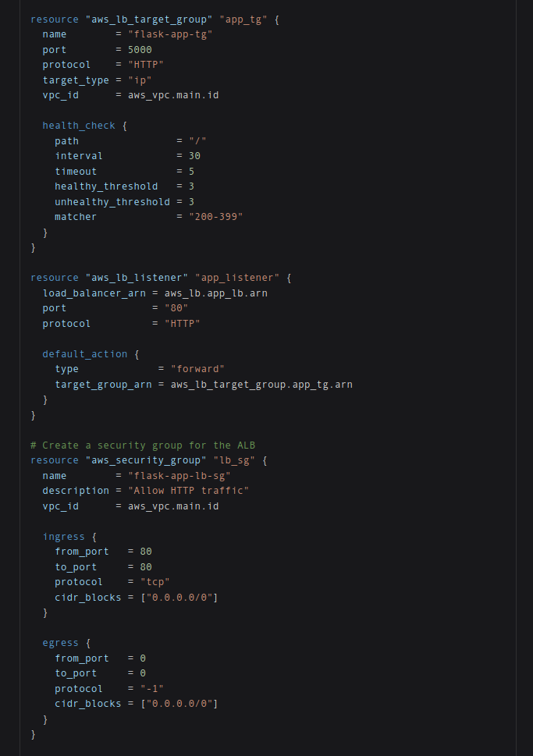Select the default_action block keyword
The width and height of the screenshot is (533, 756).
pos(85,354)
